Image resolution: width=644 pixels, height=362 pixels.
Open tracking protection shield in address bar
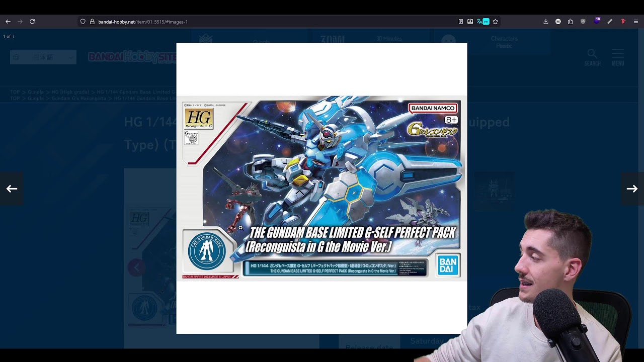[x=83, y=22]
